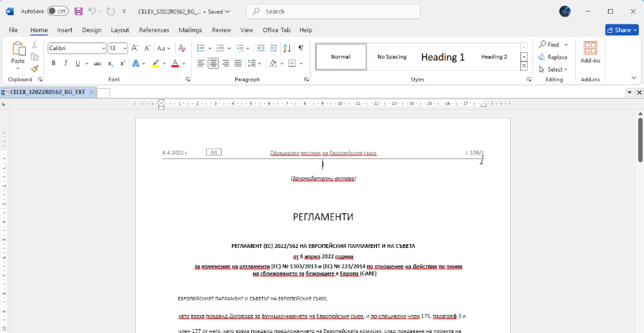Expand numbering list dropdown arrow

pos(230,48)
